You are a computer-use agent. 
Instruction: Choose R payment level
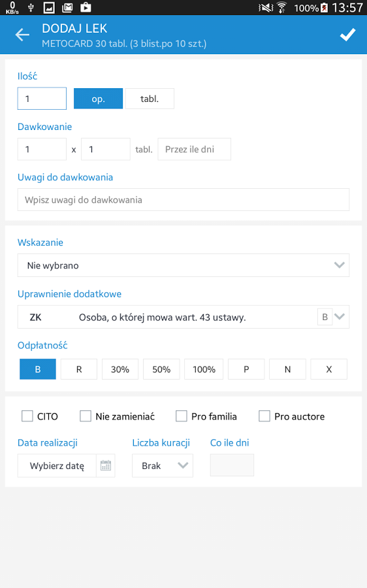[79, 369]
